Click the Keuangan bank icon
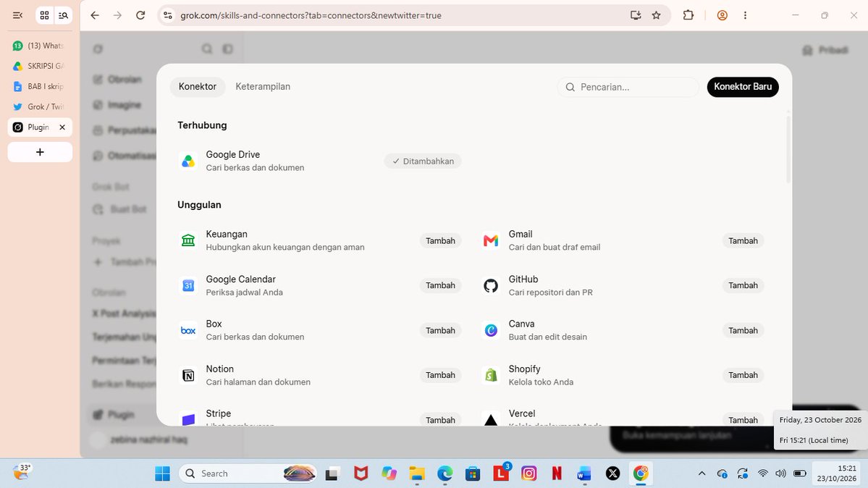The width and height of the screenshot is (868, 488). pos(188,240)
